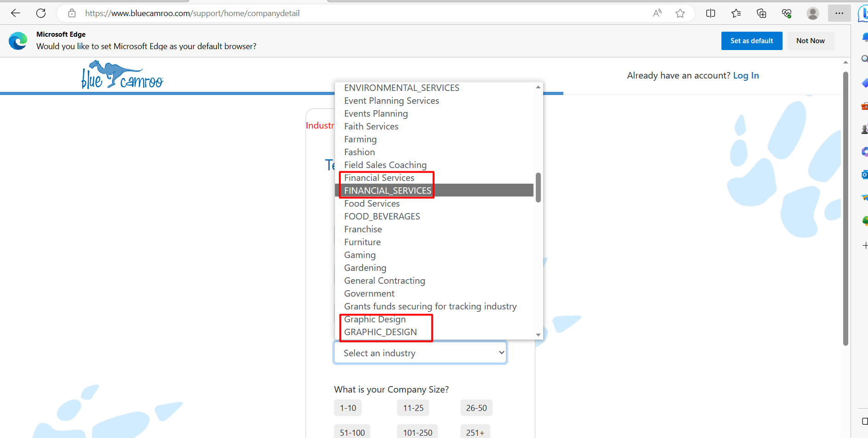Add page to favorites star icon
Viewport: 868px width, 438px height.
(x=681, y=13)
